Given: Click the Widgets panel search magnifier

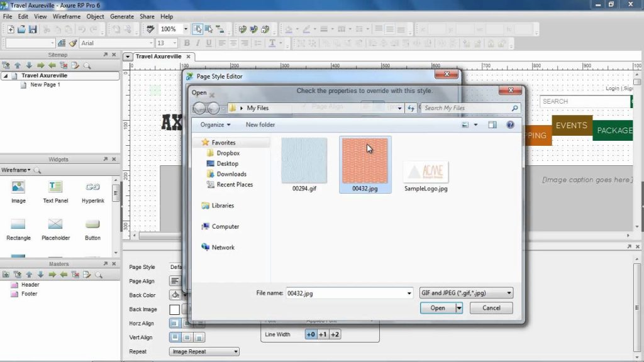Looking at the screenshot, I should 37,170.
